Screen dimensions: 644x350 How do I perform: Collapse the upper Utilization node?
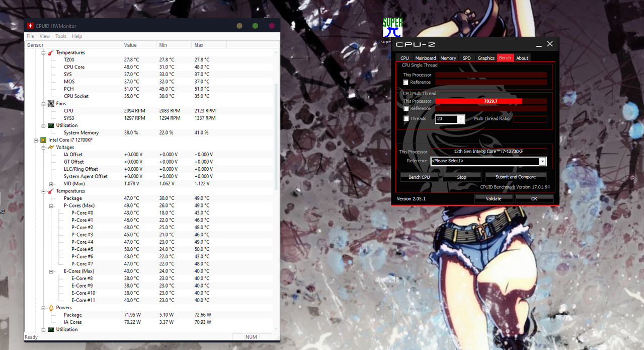click(43, 125)
